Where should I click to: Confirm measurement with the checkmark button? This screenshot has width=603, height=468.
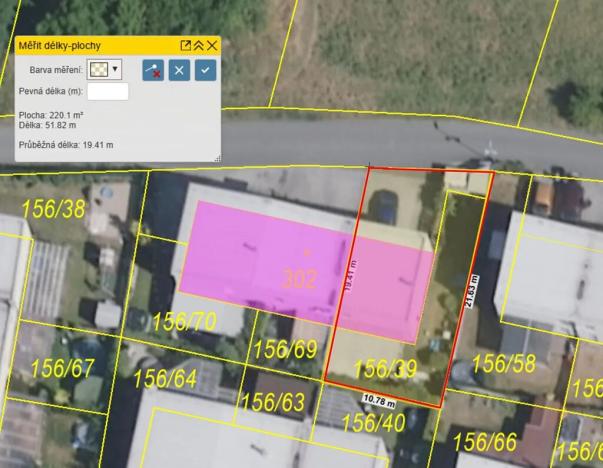pyautogui.click(x=205, y=70)
